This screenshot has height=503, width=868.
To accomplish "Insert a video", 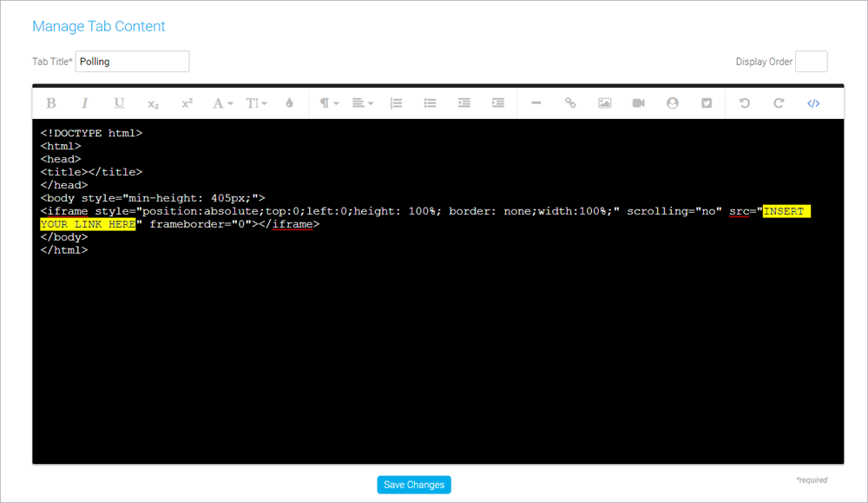I will (638, 103).
